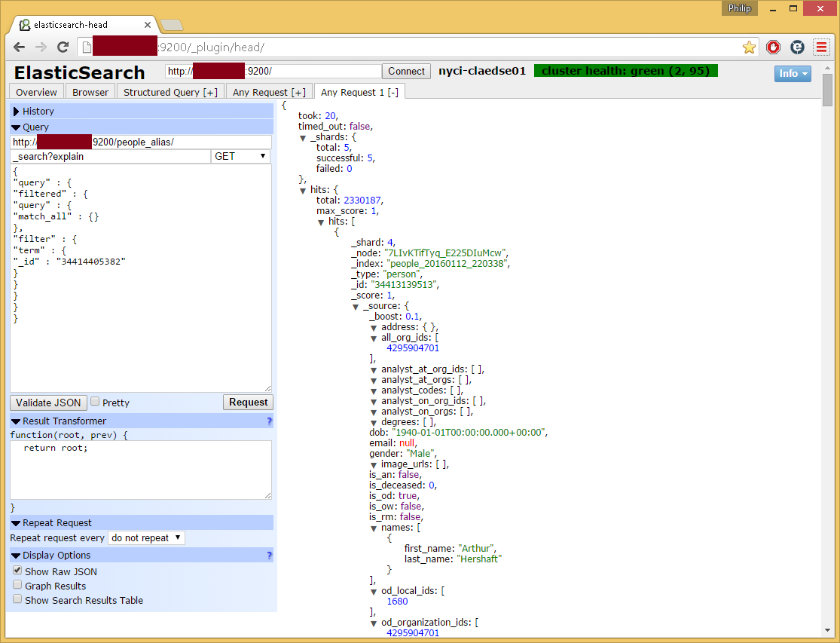Open the Info dropdown menu
The height and width of the screenshot is (643, 840).
pos(793,73)
